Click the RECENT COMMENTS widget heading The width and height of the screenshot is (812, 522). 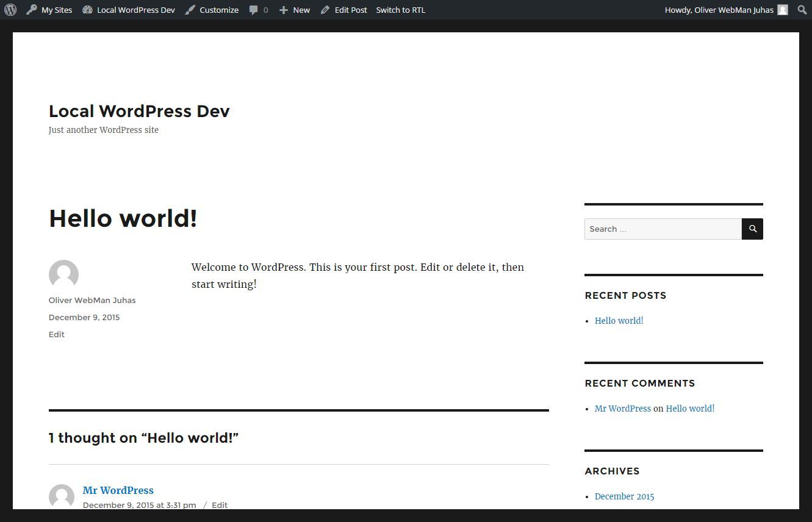pyautogui.click(x=640, y=383)
